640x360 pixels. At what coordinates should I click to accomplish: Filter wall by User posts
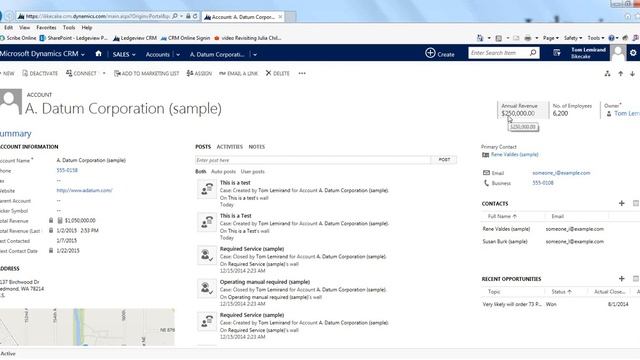pyautogui.click(x=253, y=172)
